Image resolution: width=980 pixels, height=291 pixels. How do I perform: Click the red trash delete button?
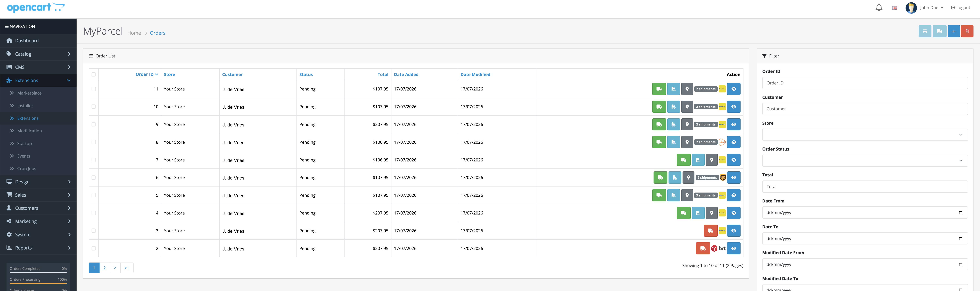click(967, 31)
